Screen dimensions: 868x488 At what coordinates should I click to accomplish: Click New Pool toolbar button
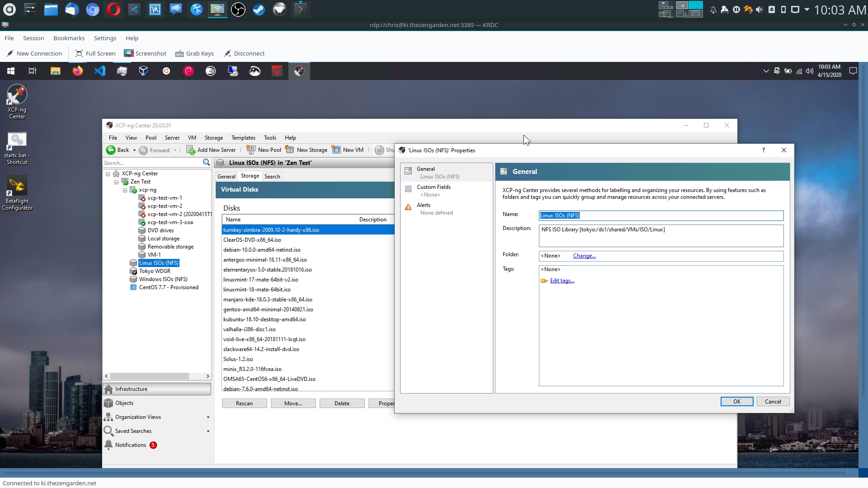pyautogui.click(x=264, y=150)
